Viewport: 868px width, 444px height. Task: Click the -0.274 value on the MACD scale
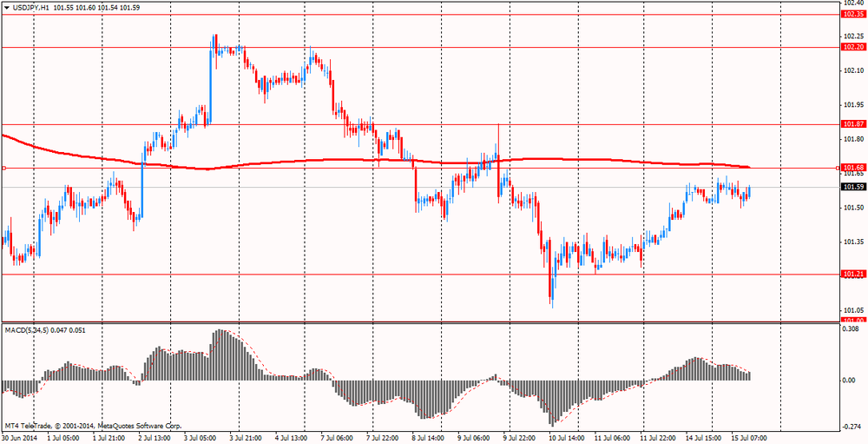click(x=852, y=427)
